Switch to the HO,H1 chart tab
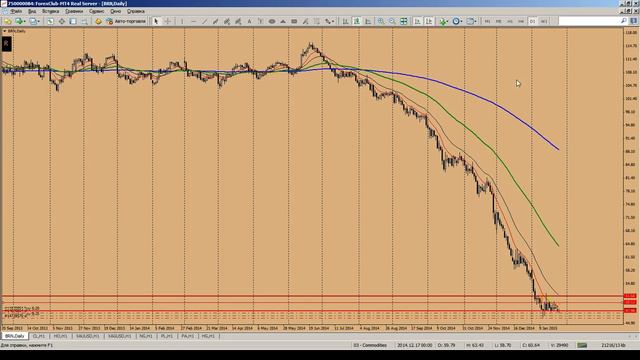The height and width of the screenshot is (360, 640). [x=61, y=336]
